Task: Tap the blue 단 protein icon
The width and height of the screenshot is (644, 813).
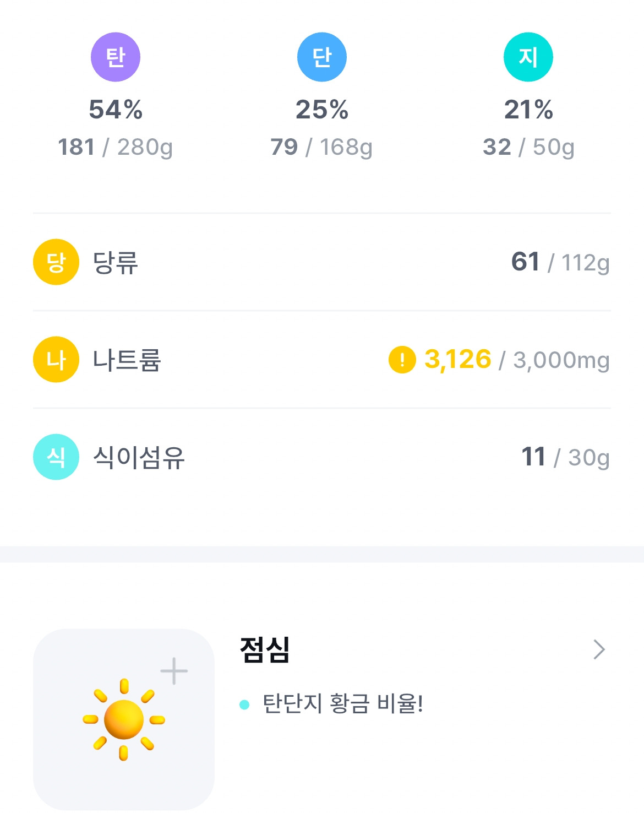Action: coord(322,57)
